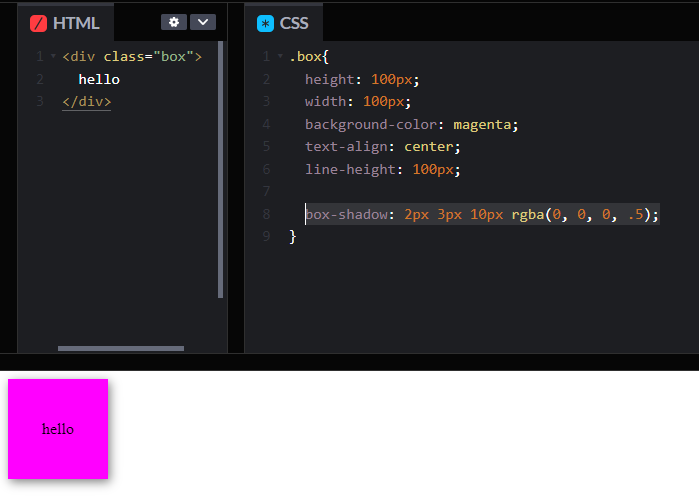This screenshot has width=699, height=504.
Task: Click the opening div class="box" tag
Action: 132,57
